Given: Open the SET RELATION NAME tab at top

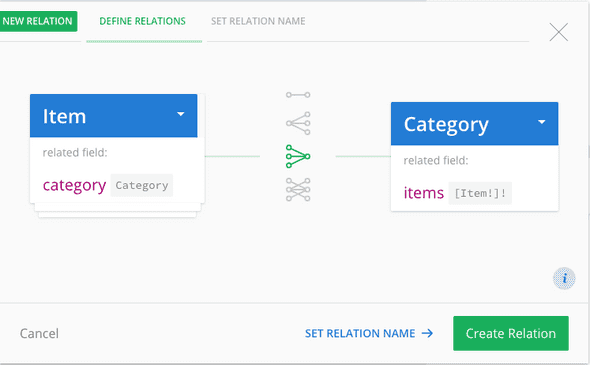Looking at the screenshot, I should (x=258, y=21).
